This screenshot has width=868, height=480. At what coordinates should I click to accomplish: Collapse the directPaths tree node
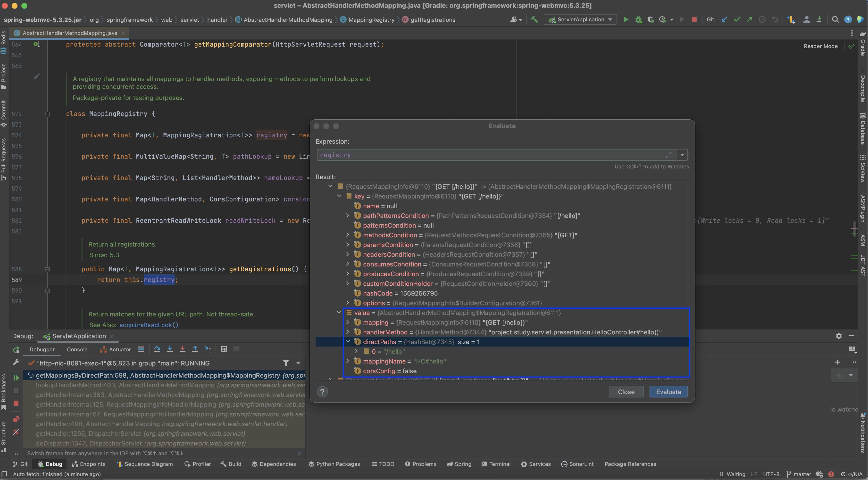pos(348,342)
